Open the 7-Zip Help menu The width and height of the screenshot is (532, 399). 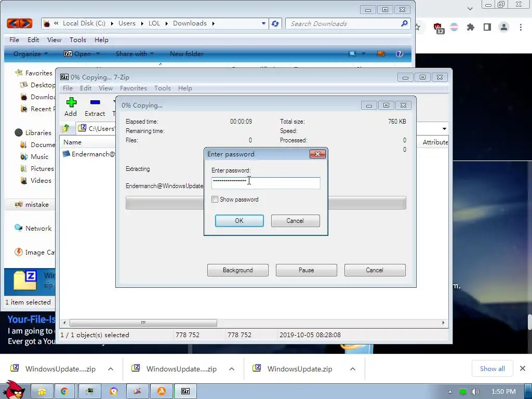pyautogui.click(x=185, y=88)
